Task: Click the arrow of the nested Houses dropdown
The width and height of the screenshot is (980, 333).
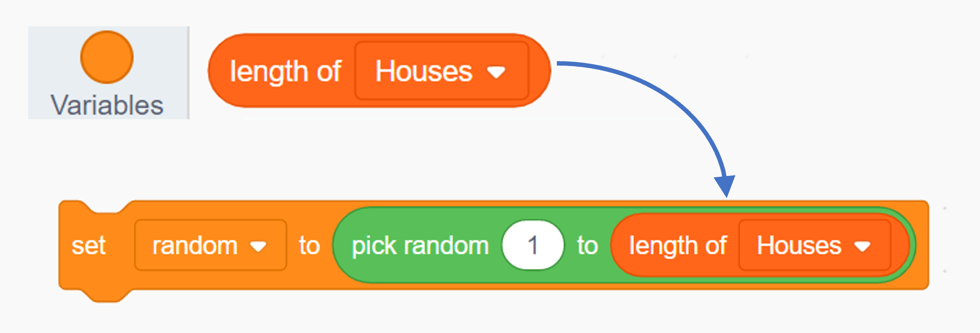Action: pos(862,247)
